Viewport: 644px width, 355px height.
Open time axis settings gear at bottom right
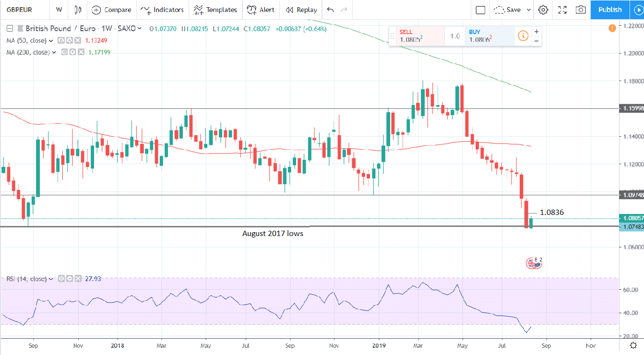(633, 345)
